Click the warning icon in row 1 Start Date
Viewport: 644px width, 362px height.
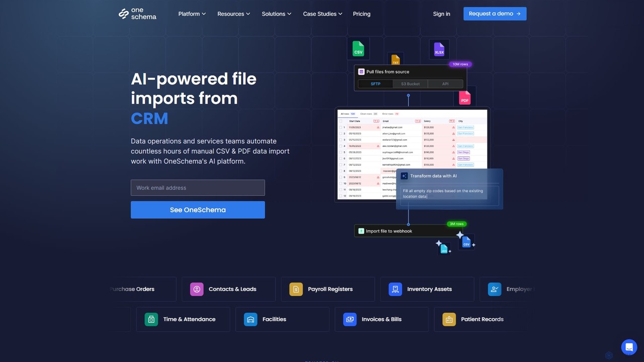click(x=378, y=127)
